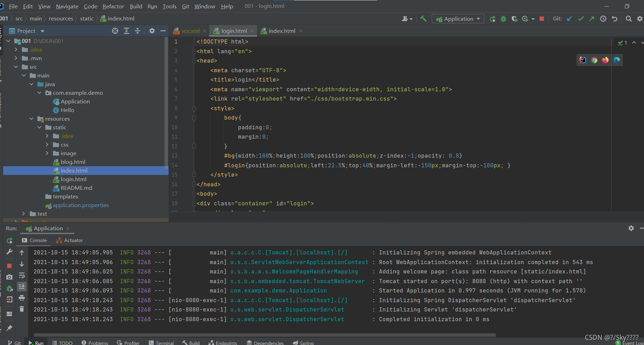Click Git Update Project arrow icon
644x345 pixels.
coord(569,19)
